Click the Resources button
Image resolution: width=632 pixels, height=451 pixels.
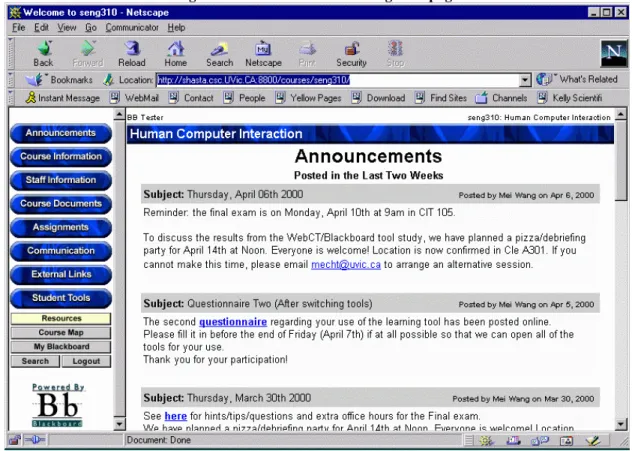(x=61, y=318)
